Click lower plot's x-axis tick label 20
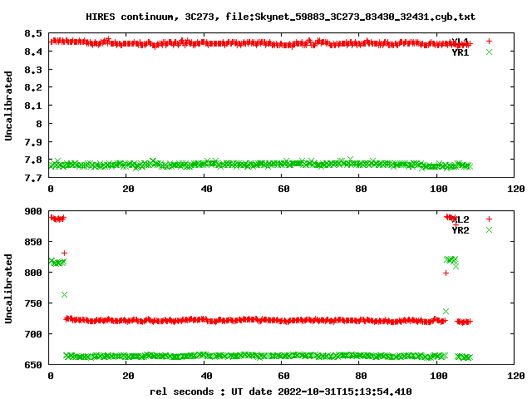This screenshot has width=532, height=399. click(x=128, y=376)
